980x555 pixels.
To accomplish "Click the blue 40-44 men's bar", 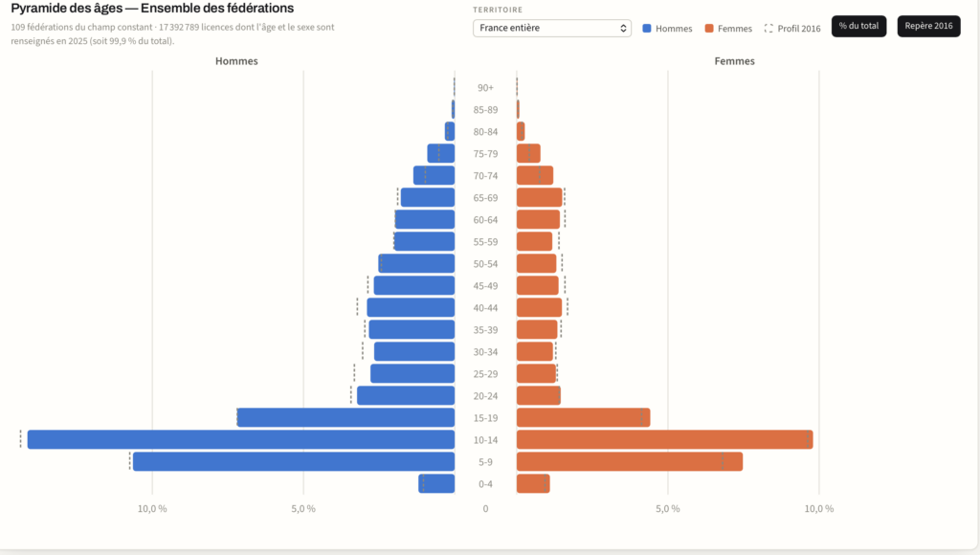I will click(x=412, y=307).
